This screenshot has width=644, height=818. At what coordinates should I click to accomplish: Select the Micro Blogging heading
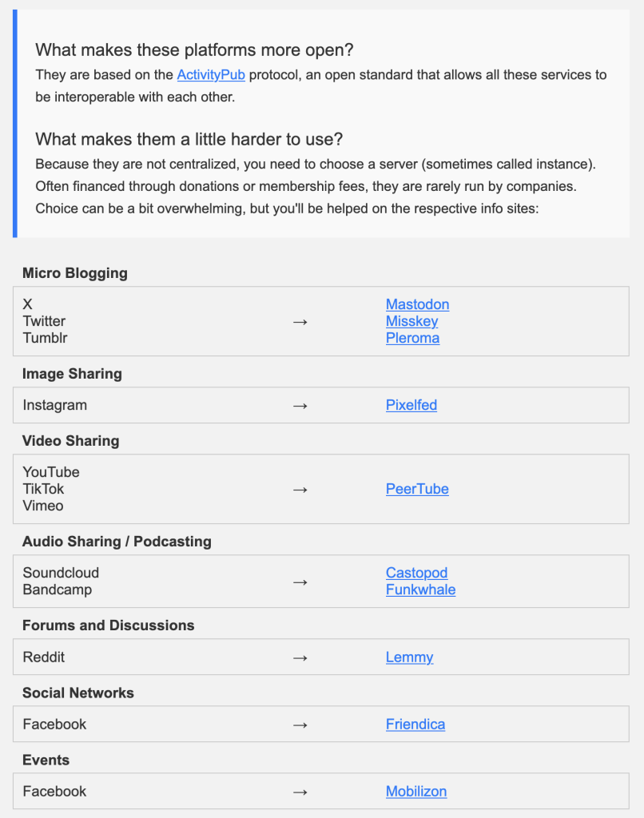coord(74,273)
